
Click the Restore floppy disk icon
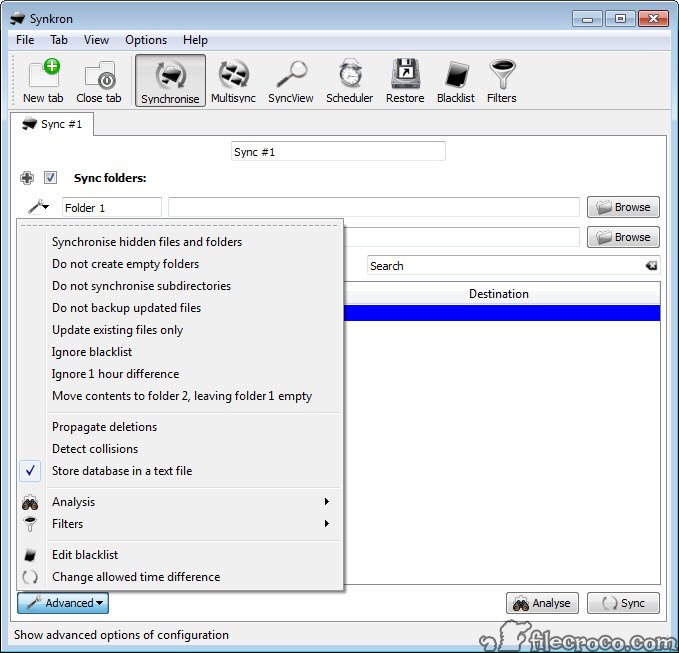pos(405,81)
